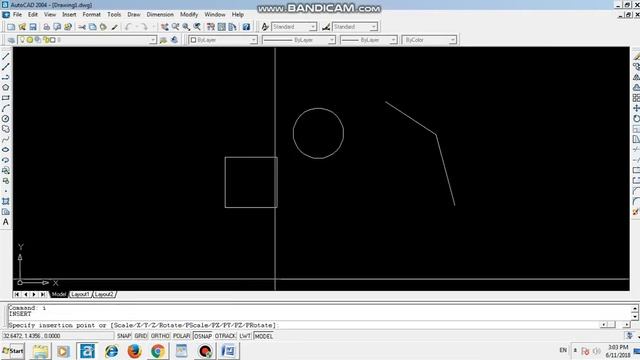Click the last-tab navigation arrow button
The height and width of the screenshot is (360, 640).
pyautogui.click(x=42, y=294)
